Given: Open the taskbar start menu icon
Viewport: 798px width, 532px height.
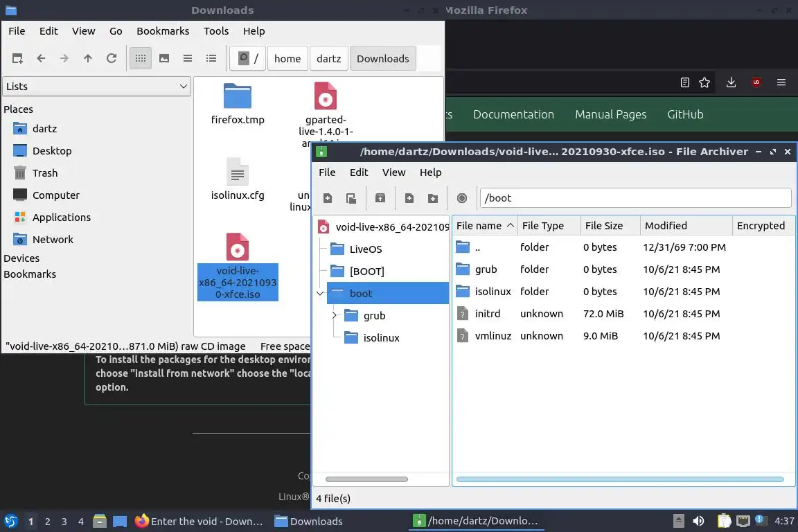Looking at the screenshot, I should pyautogui.click(x=11, y=522).
